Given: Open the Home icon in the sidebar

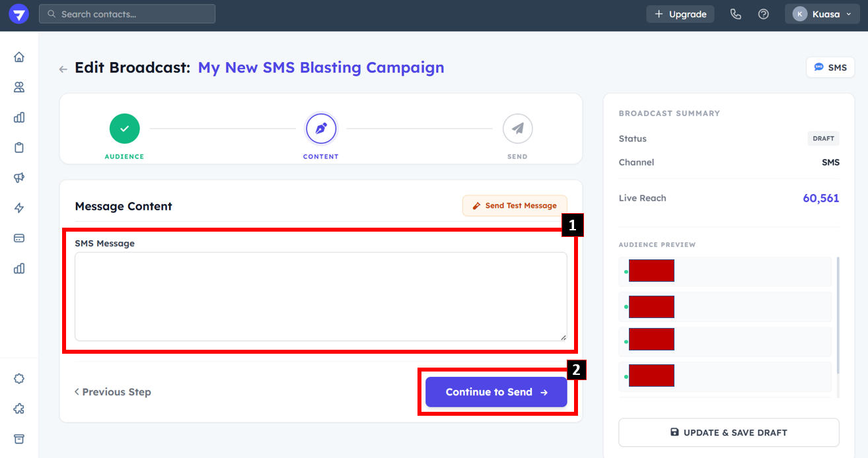Looking at the screenshot, I should tap(19, 57).
